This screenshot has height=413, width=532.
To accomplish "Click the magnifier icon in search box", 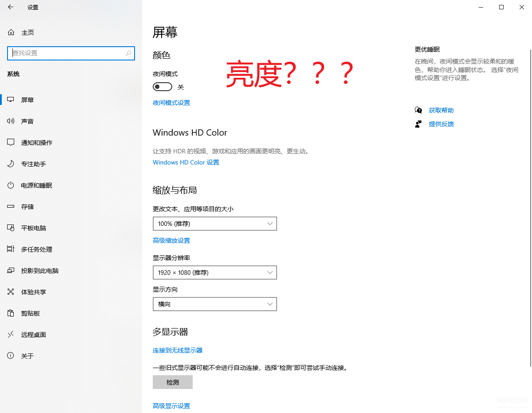I will click(128, 53).
